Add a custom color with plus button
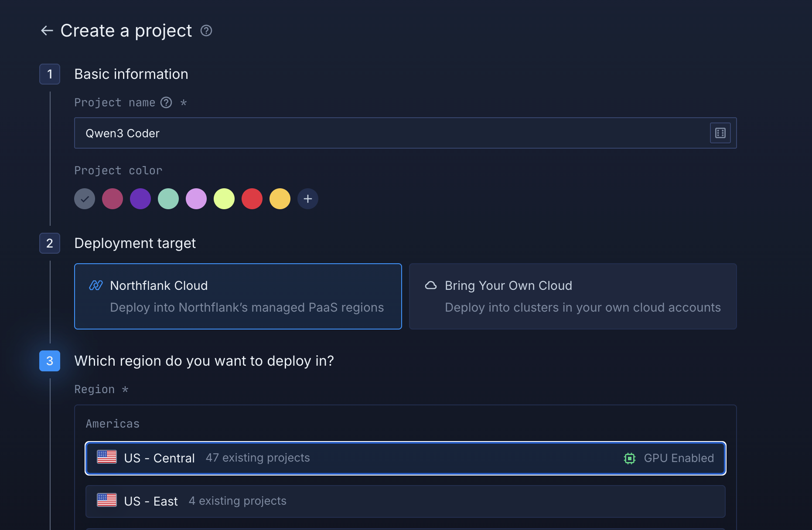 pos(308,199)
